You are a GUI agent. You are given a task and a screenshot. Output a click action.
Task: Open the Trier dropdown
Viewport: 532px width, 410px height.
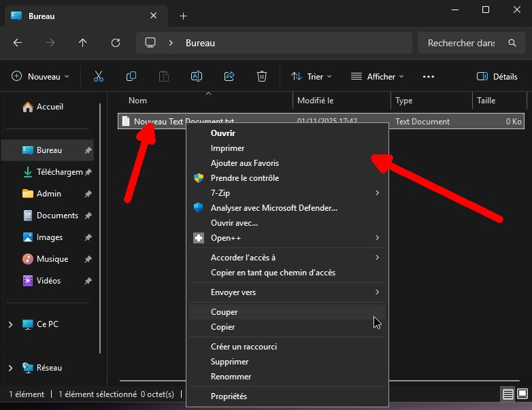[x=312, y=77]
